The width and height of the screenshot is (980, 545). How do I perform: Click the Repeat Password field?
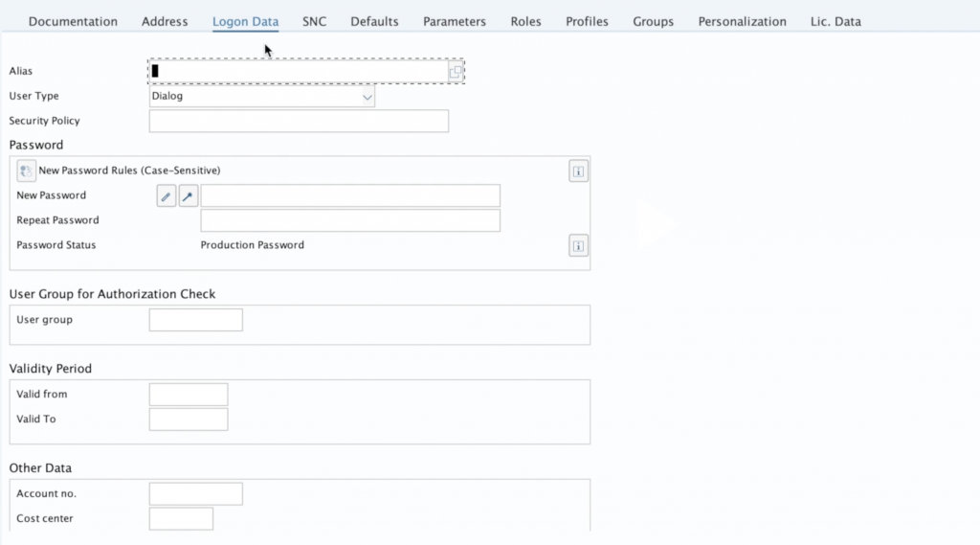350,221
